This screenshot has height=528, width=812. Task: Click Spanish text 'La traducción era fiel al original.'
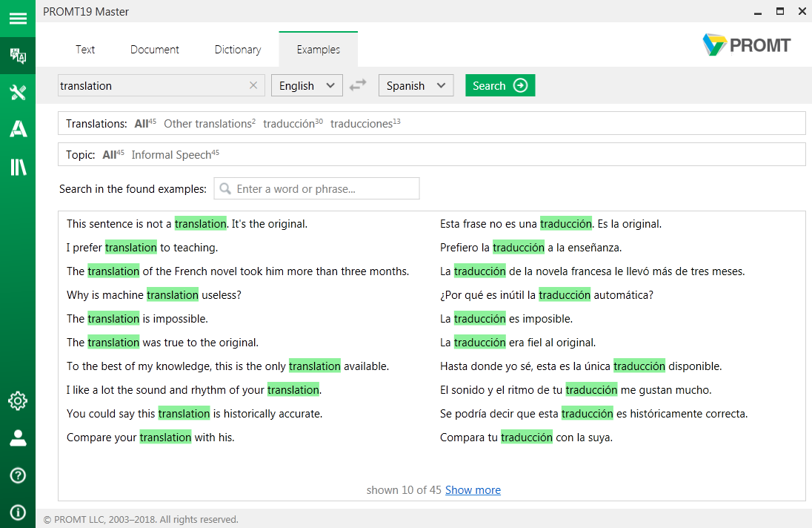pos(518,343)
